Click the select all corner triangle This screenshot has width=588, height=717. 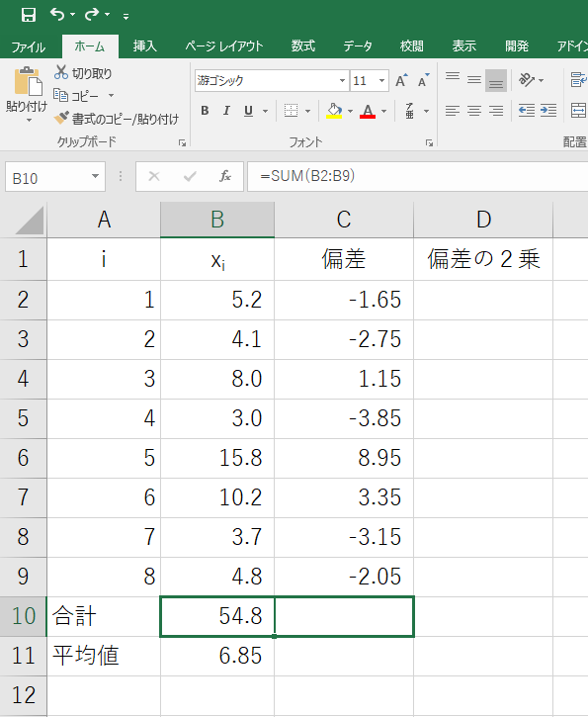pos(30,221)
